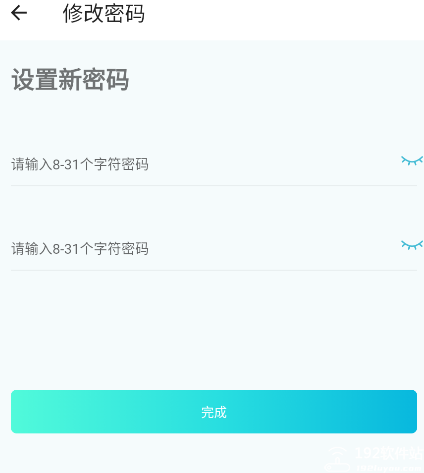Toggle visibility of the confirm password entry
Screen dimensions: 424x473
coord(412,245)
